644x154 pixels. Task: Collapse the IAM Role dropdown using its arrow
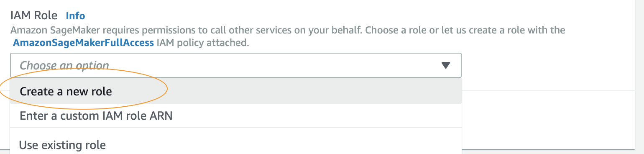445,65
